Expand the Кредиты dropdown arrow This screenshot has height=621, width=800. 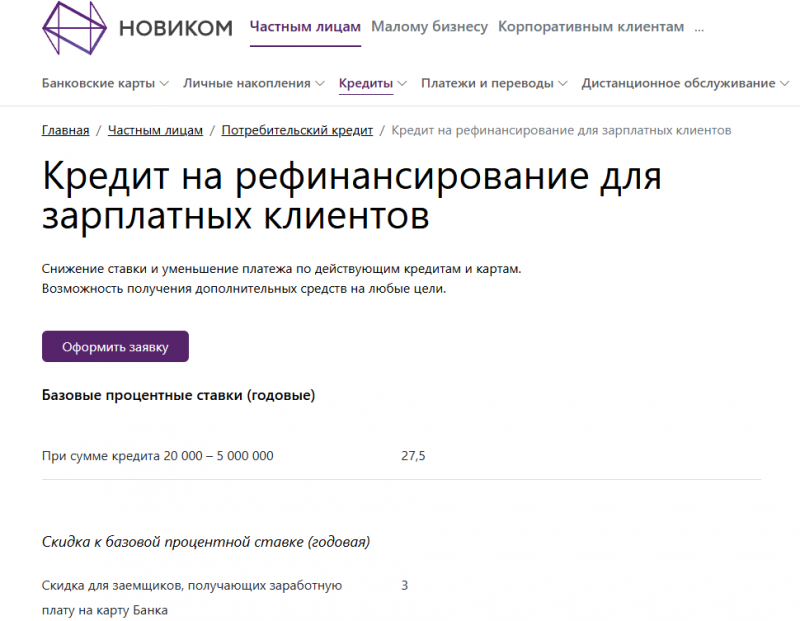[x=404, y=83]
